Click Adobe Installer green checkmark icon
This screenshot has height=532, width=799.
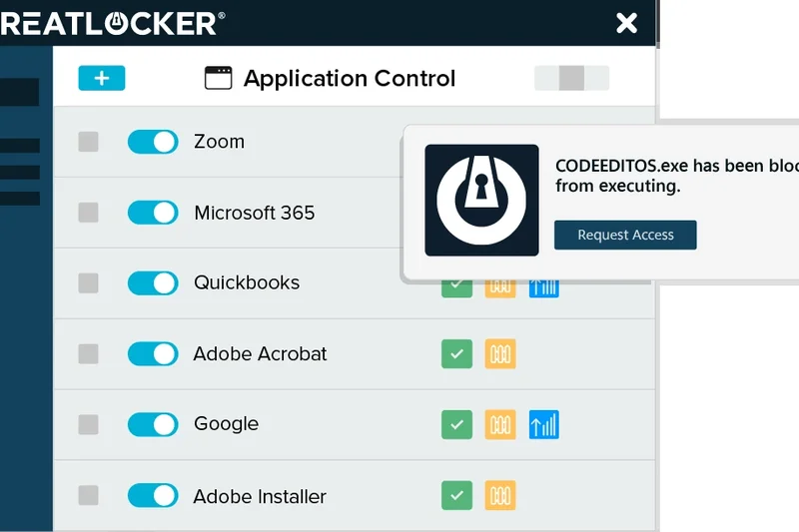click(456, 495)
